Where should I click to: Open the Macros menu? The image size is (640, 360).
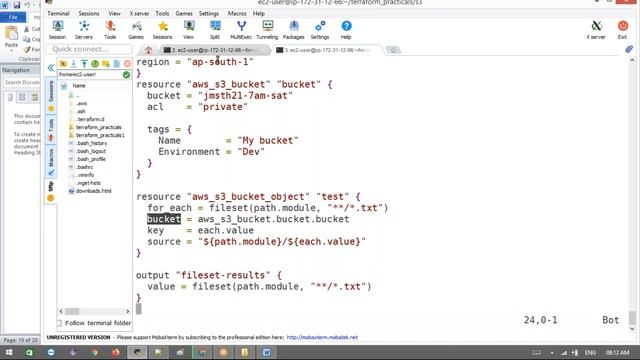pos(237,13)
